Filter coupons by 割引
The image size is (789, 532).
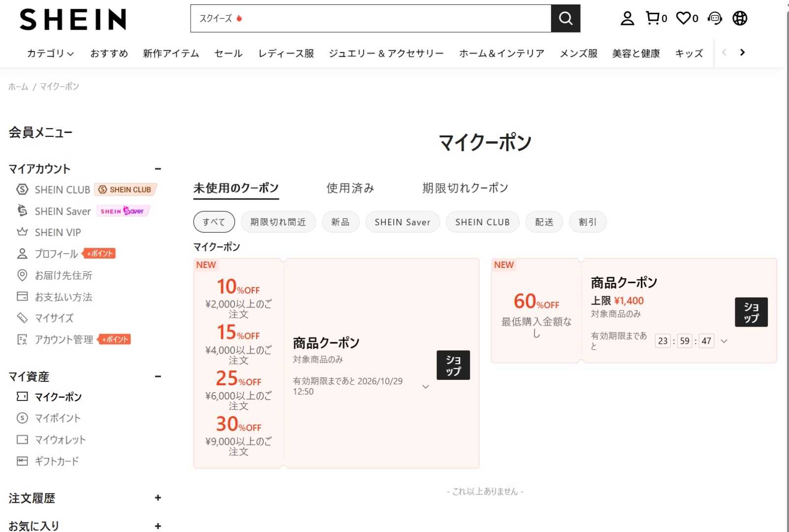click(x=588, y=222)
